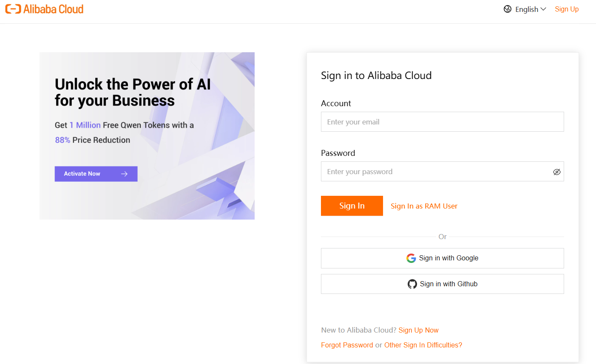Click the Forgot Password link
The width and height of the screenshot is (596, 364).
click(x=347, y=345)
